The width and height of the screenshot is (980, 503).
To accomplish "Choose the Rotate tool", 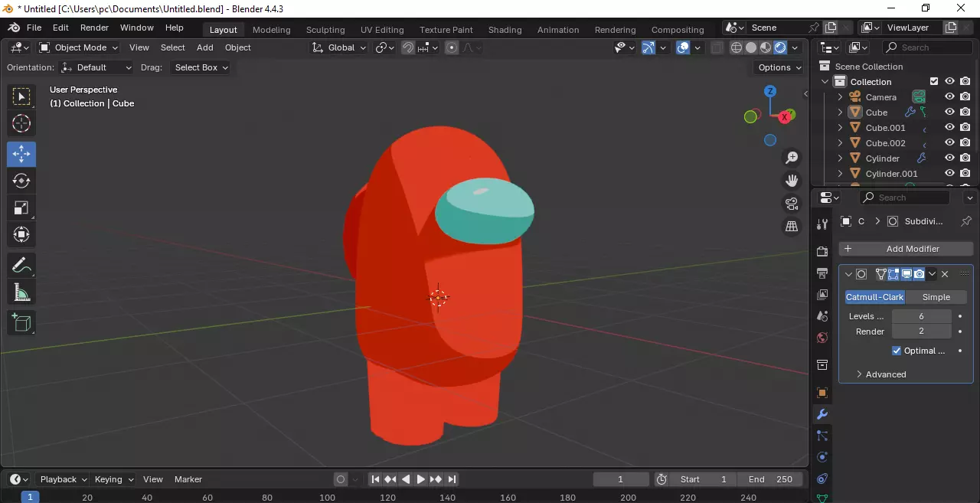I will [x=21, y=181].
